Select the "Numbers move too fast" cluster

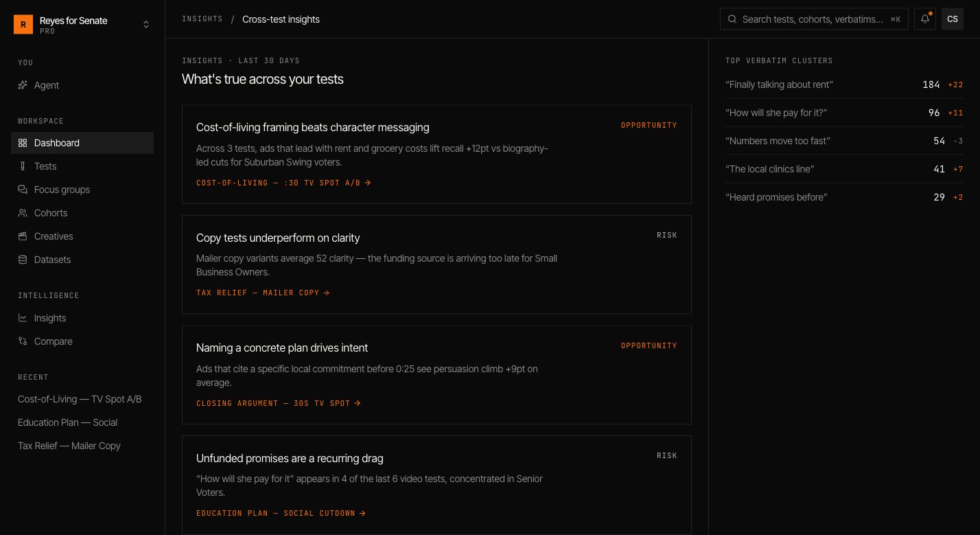point(844,141)
